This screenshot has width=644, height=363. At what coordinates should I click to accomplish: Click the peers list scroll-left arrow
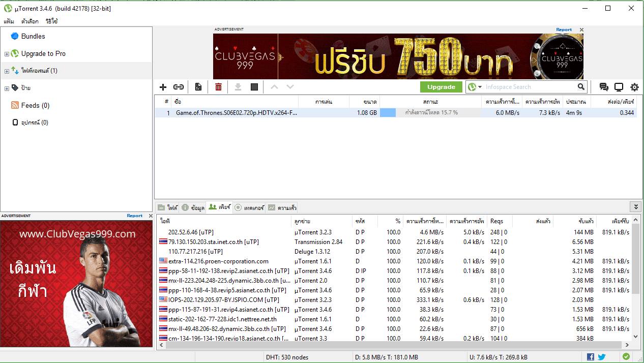tap(161, 345)
